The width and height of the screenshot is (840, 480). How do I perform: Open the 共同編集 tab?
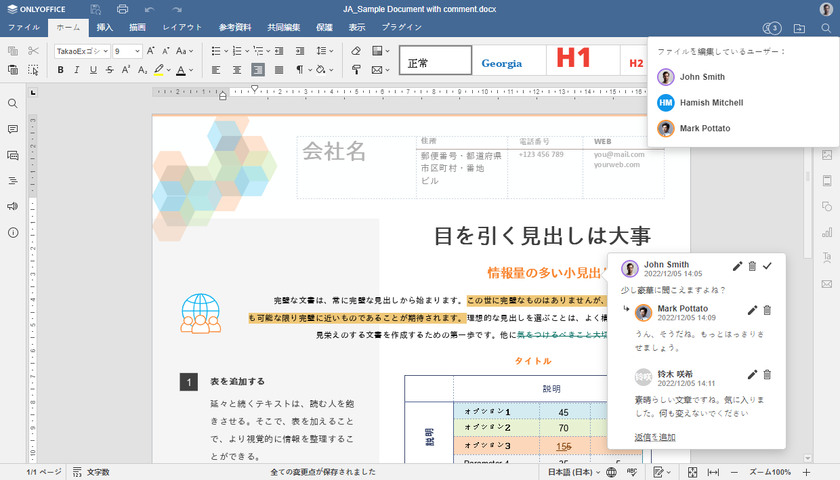pyautogui.click(x=284, y=28)
